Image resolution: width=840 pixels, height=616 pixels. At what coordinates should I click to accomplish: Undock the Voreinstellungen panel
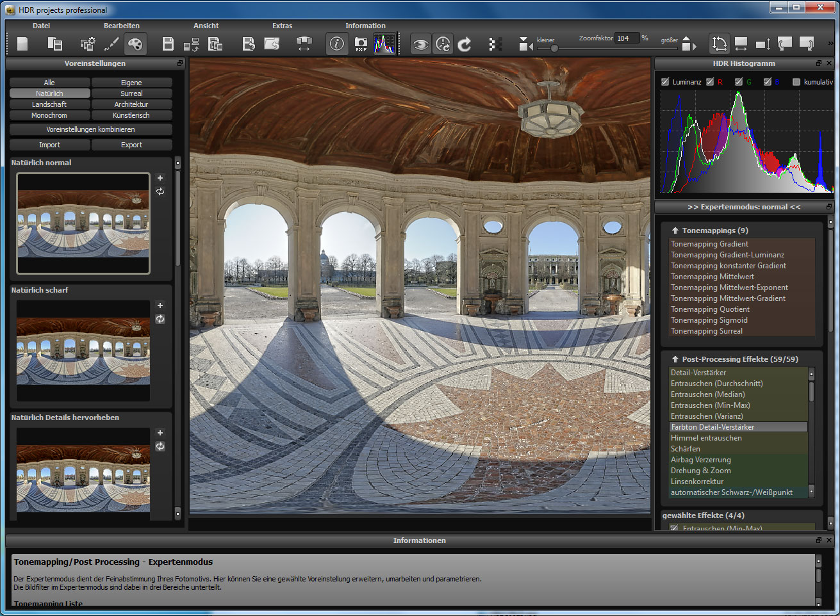(x=180, y=63)
